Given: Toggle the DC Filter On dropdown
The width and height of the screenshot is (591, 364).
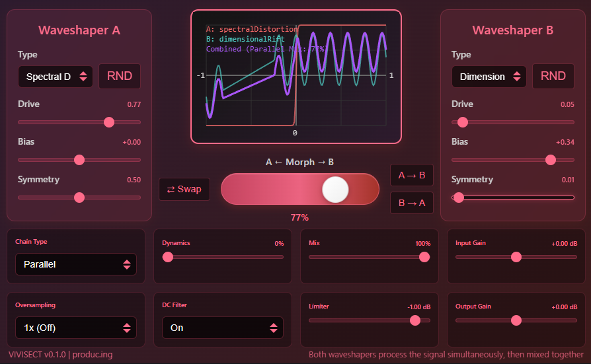Looking at the screenshot, I should click(223, 328).
